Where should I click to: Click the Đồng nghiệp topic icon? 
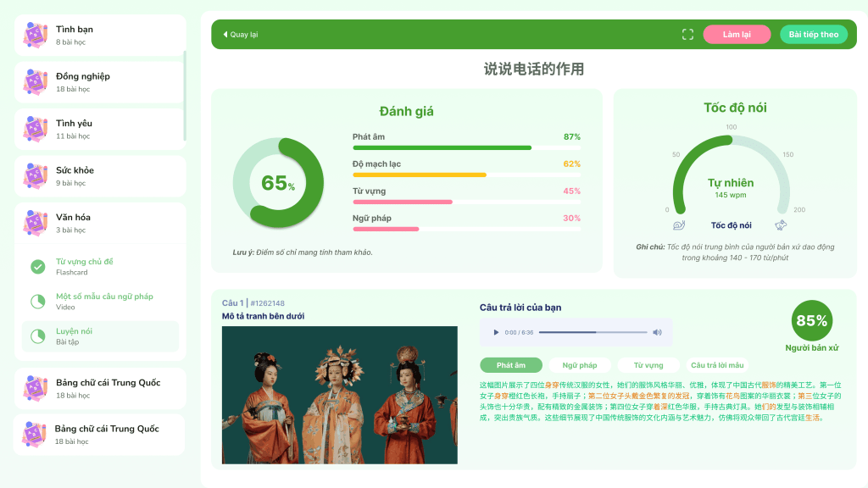[x=36, y=81]
